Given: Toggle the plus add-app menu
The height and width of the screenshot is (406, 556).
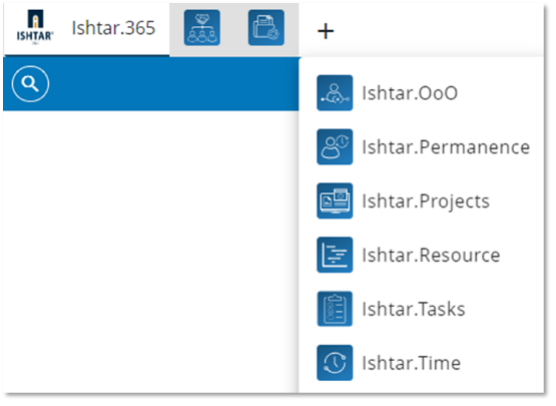Looking at the screenshot, I should coord(326,31).
